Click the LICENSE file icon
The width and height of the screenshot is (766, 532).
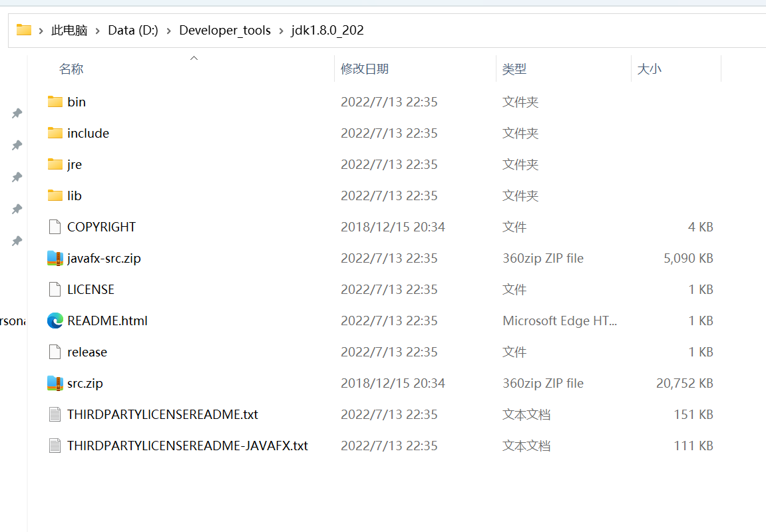(x=55, y=289)
